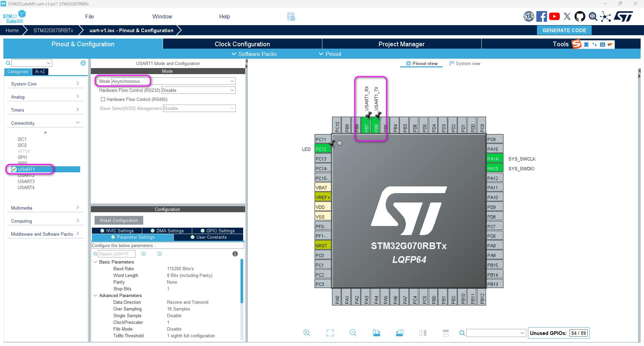Expand the Analog category

point(45,97)
